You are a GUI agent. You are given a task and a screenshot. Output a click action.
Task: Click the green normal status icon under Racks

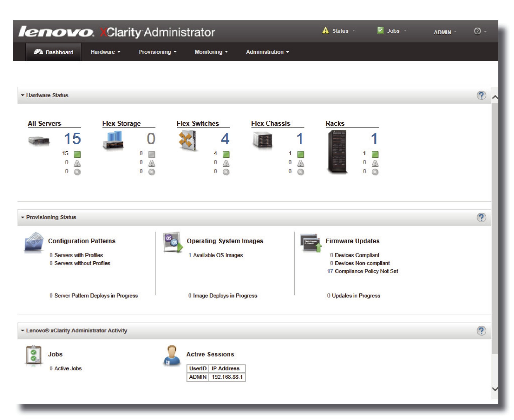[x=375, y=154]
